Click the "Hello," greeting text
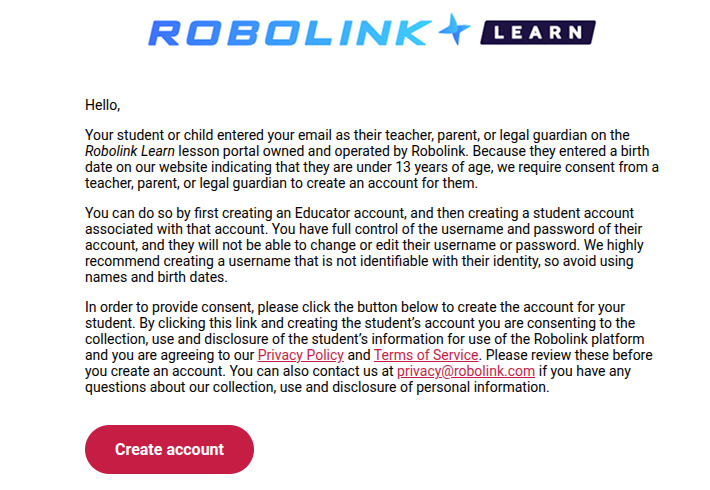The image size is (710, 490). coord(103,105)
